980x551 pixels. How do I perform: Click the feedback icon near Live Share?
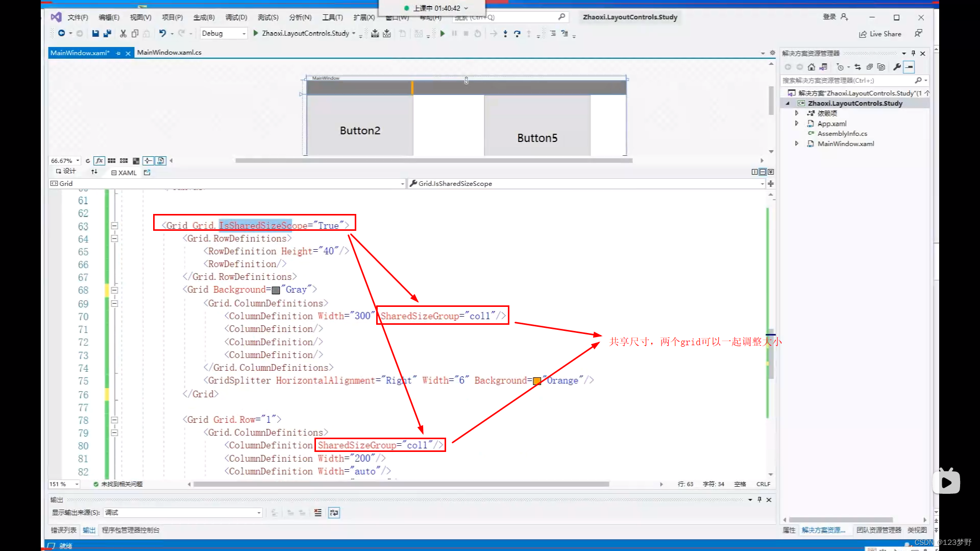pyautogui.click(x=918, y=33)
